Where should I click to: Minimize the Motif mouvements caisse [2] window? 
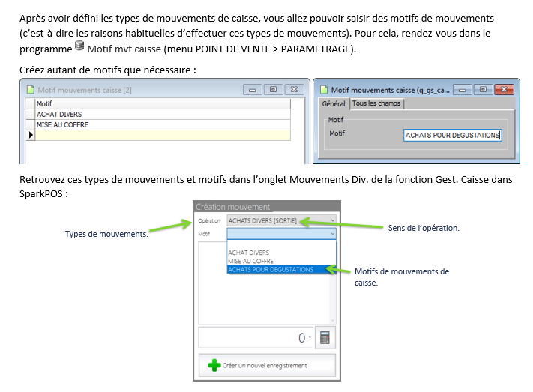point(253,89)
